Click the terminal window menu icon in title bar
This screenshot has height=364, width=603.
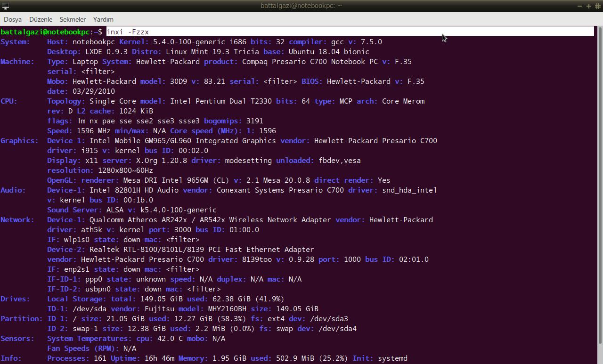5,6
